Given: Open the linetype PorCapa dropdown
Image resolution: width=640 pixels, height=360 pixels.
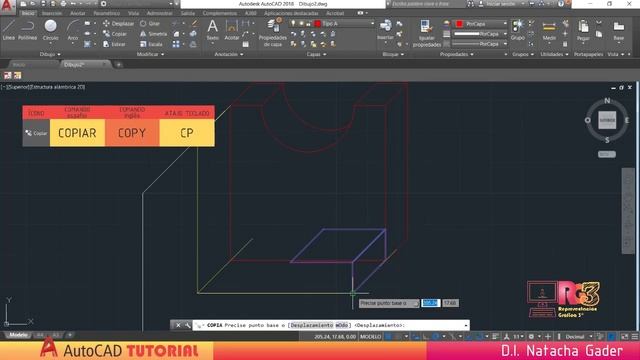Looking at the screenshot, I should click(x=481, y=44).
